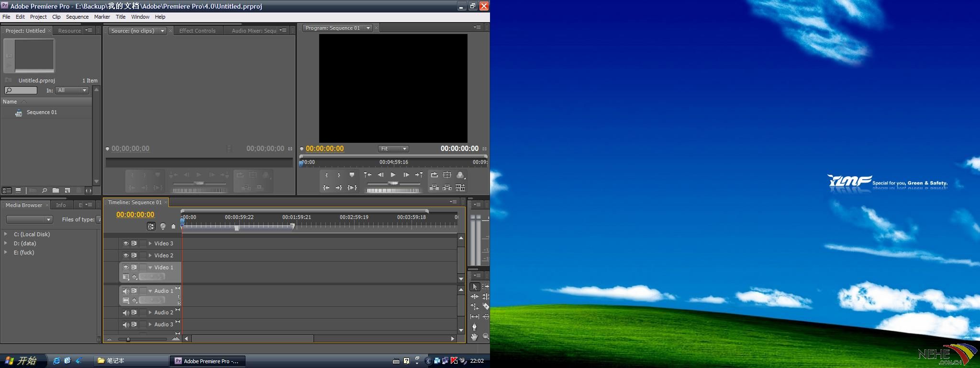Mute Audio 3 track output
Screen dimensions: 980x368
coord(126,324)
